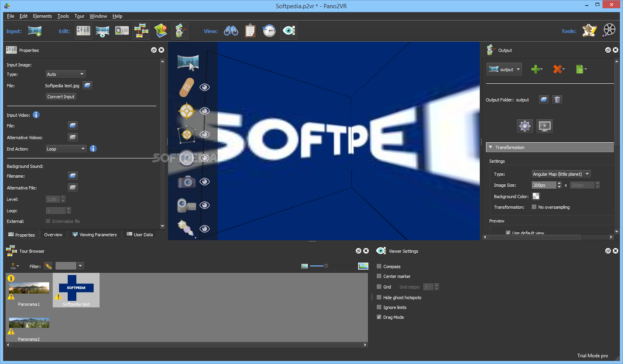Click the Convert Input button
The width and height of the screenshot is (623, 364).
click(61, 97)
